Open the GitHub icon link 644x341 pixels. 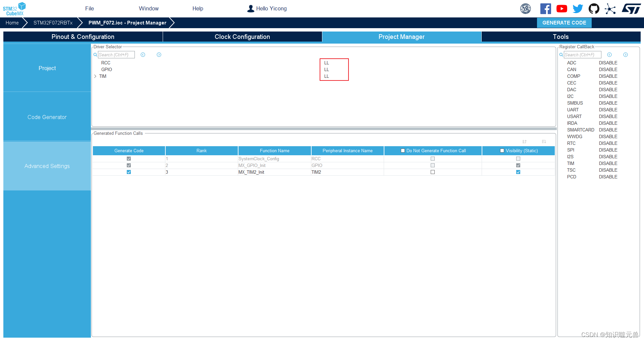click(x=594, y=9)
